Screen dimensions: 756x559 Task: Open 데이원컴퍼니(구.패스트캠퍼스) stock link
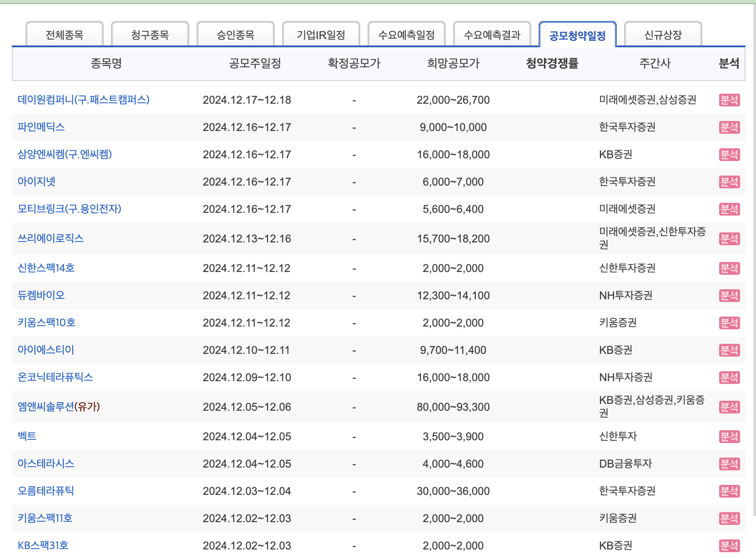(84, 100)
